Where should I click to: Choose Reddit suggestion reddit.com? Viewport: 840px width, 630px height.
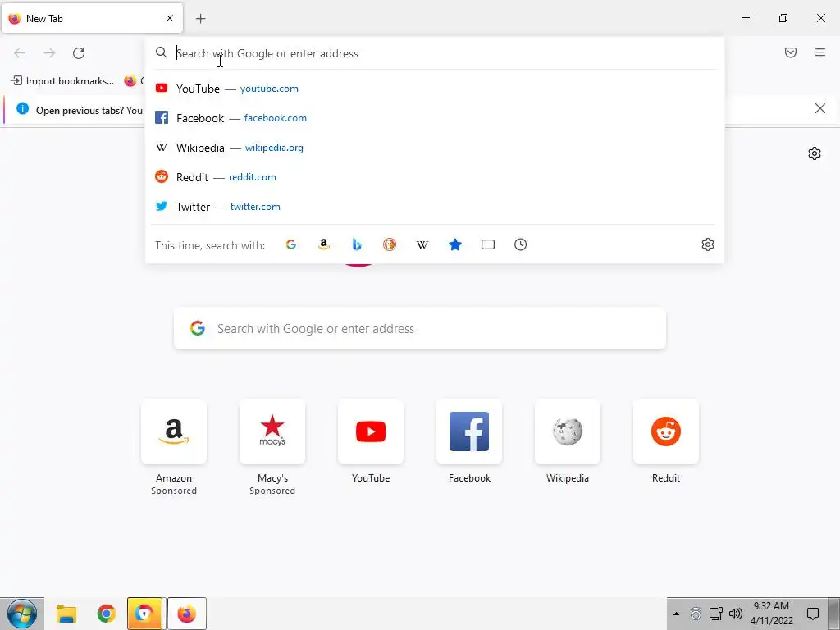pyautogui.click(x=434, y=177)
